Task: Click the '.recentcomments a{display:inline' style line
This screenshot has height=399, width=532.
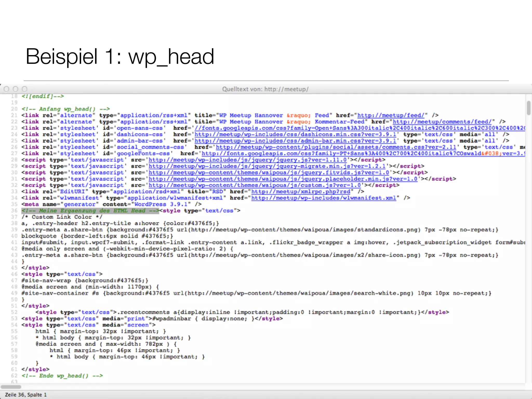Action: click(242, 312)
